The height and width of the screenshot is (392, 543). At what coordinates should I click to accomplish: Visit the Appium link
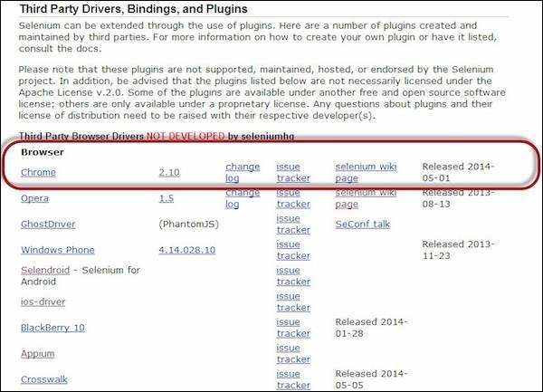coord(37,354)
